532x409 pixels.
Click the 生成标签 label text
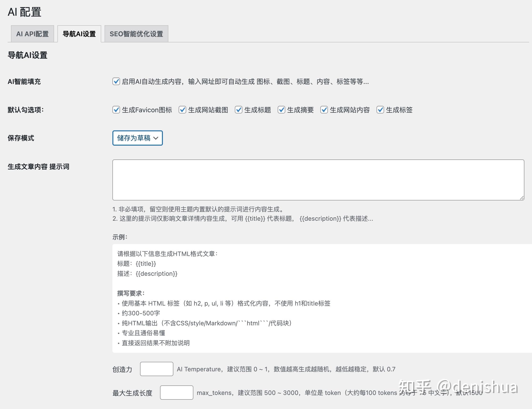coord(399,110)
